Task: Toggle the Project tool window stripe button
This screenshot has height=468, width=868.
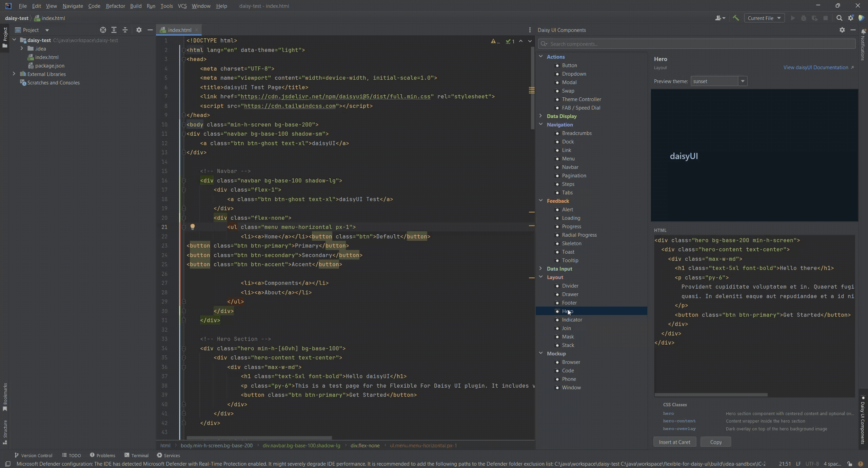Action: [x=5, y=37]
